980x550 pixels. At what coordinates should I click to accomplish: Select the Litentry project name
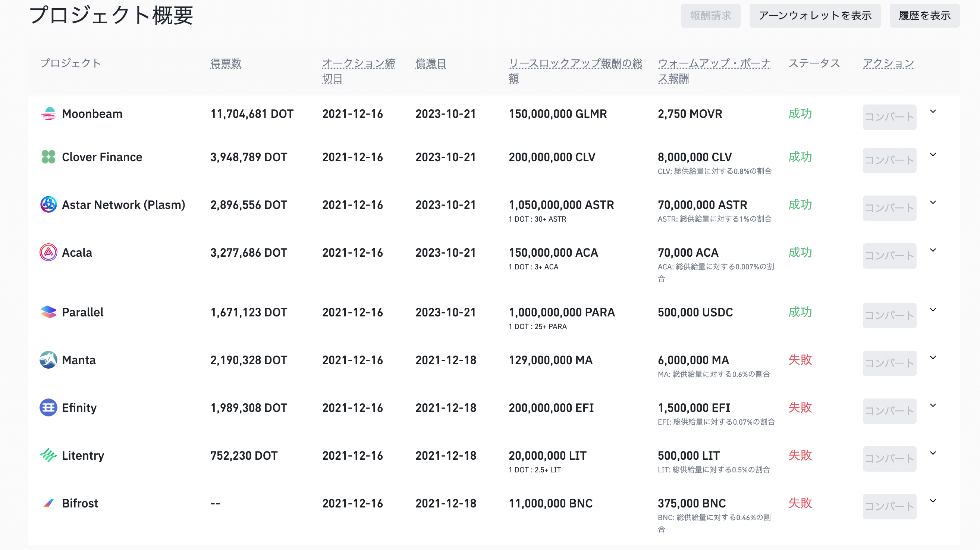pos(83,455)
